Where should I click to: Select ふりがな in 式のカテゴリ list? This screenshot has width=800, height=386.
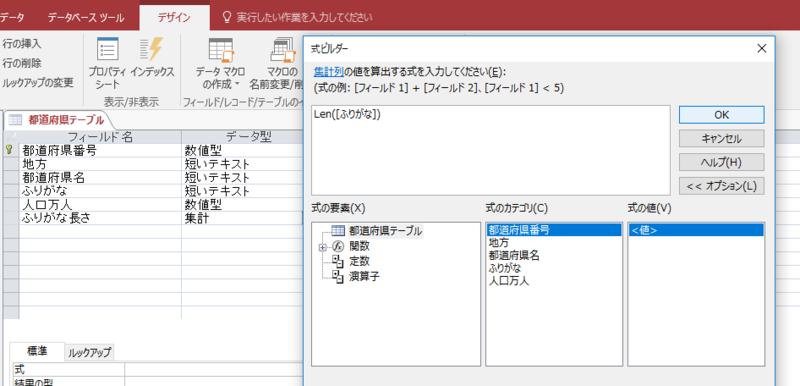click(554, 268)
